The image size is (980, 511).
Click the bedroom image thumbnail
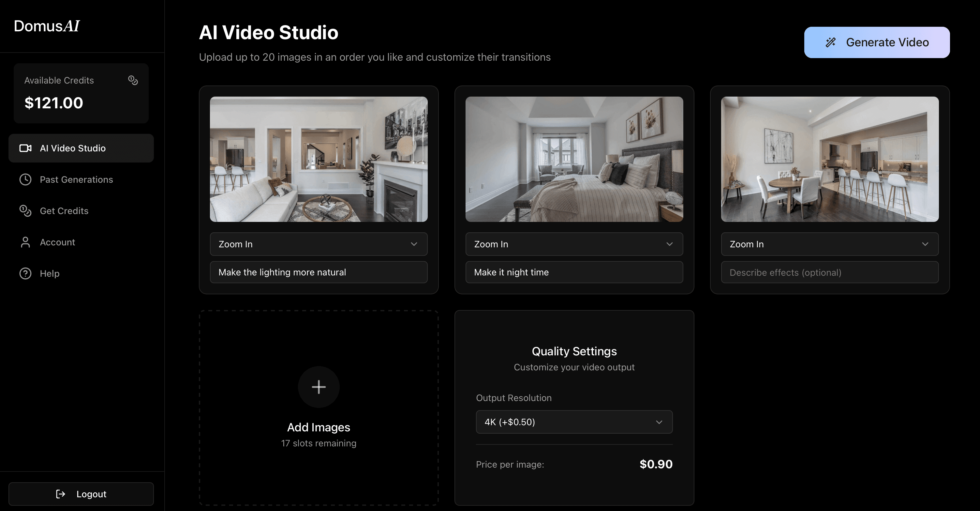(574, 160)
